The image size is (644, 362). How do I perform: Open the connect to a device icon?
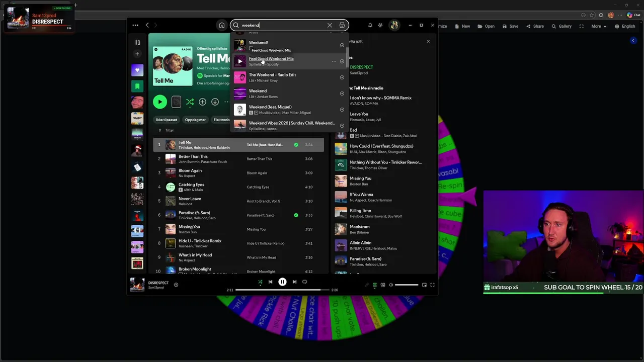point(383,285)
